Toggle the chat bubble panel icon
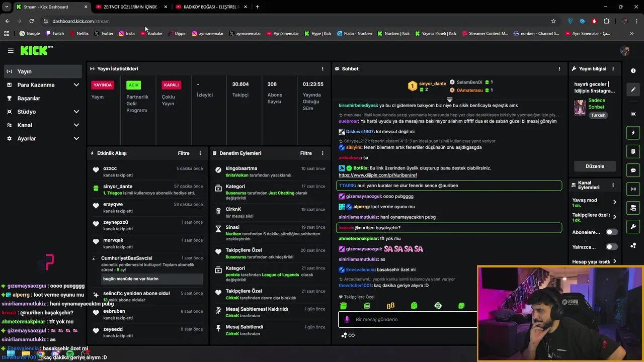This screenshot has height=362, width=644. coord(633,170)
